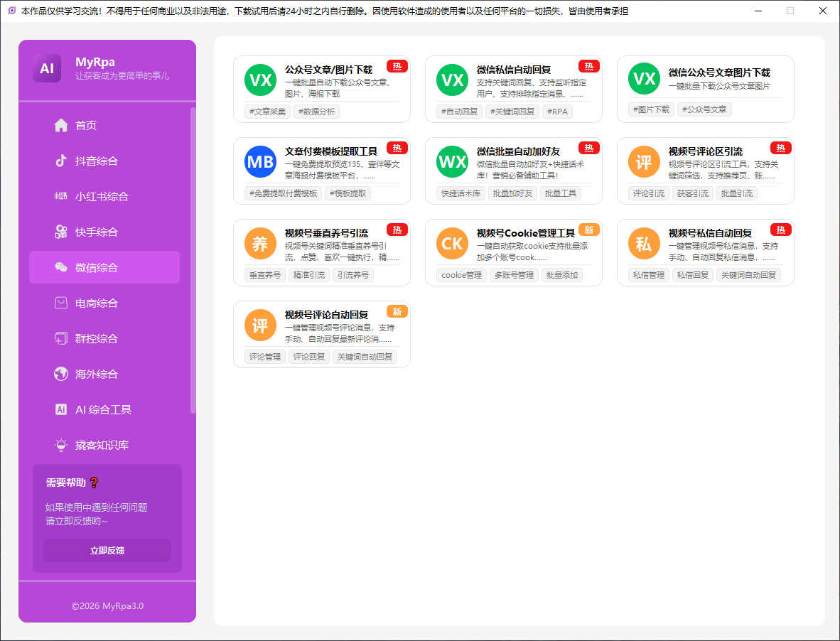The image size is (840, 641).
Task: Click the globe icon beside 海外综合
Action: (61, 374)
